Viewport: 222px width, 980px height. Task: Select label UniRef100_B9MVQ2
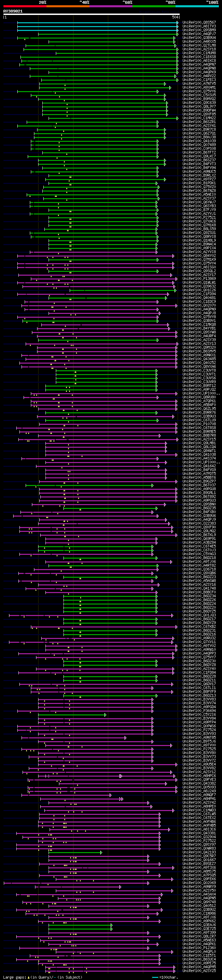199,99
